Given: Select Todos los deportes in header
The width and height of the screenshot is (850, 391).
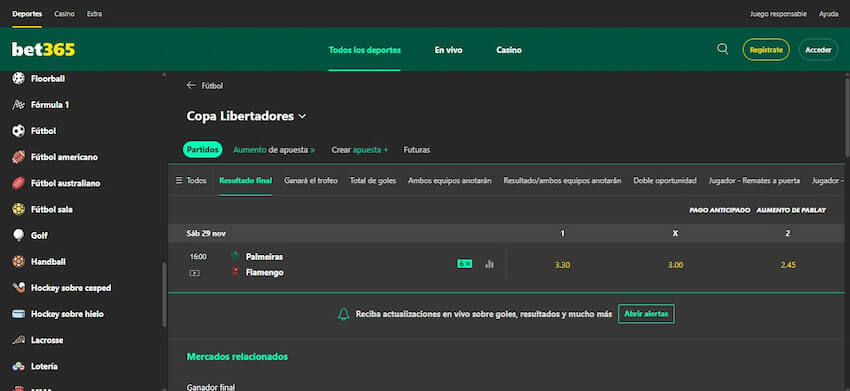Looking at the screenshot, I should point(364,50).
